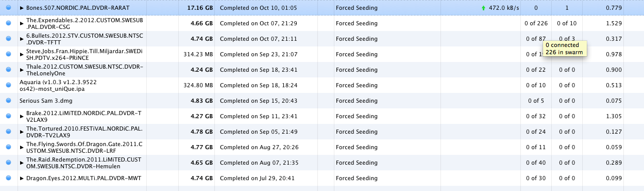Click Forced Seeding status of The.Tortured.2010
This screenshot has height=191, width=644.
pyautogui.click(x=357, y=132)
